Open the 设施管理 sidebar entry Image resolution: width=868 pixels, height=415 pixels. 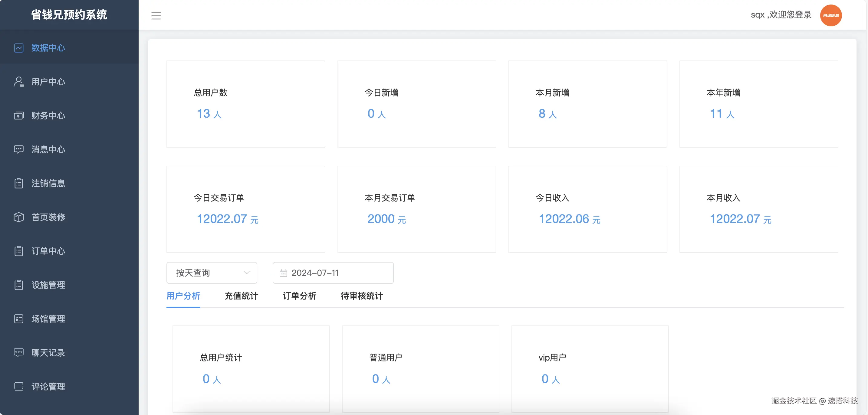tap(48, 285)
